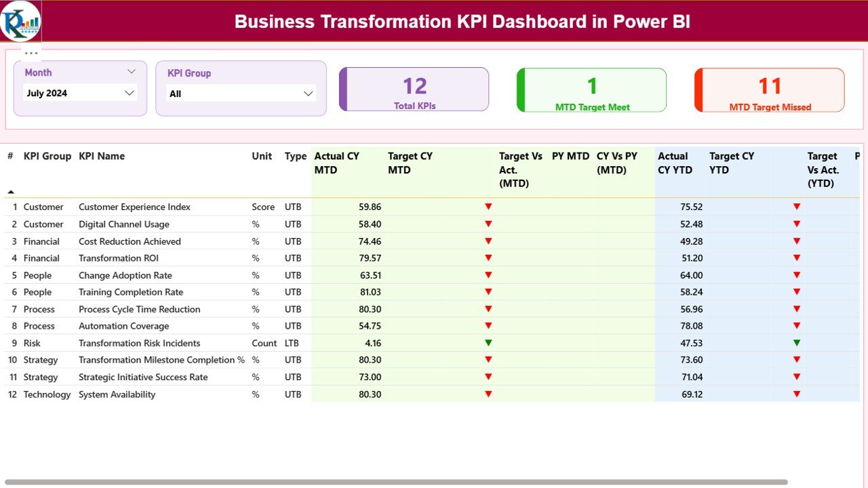This screenshot has height=488, width=868.
Task: Click green indicator for Transformation Risk Incidents YTD
Action: 796,343
